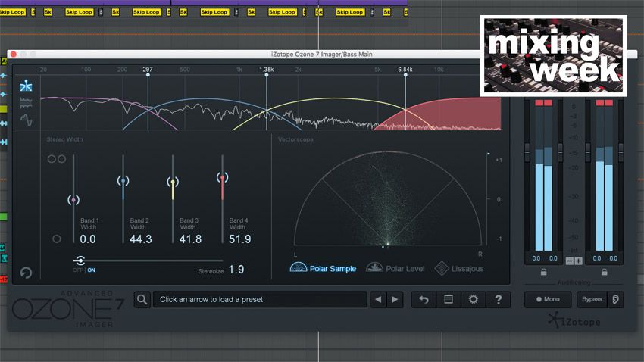Click the Band 2 Width slider handle
Screen dimensions: 644x362
pyautogui.click(x=123, y=180)
